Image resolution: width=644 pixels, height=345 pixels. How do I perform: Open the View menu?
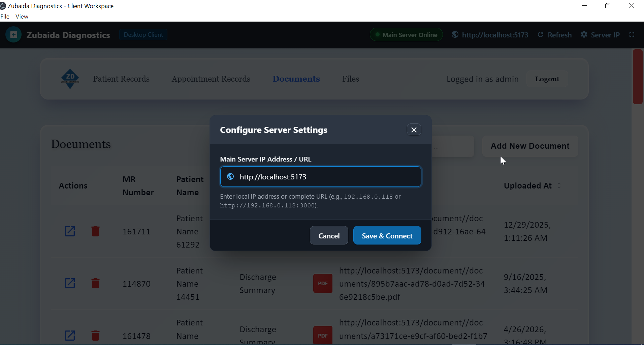(22, 17)
